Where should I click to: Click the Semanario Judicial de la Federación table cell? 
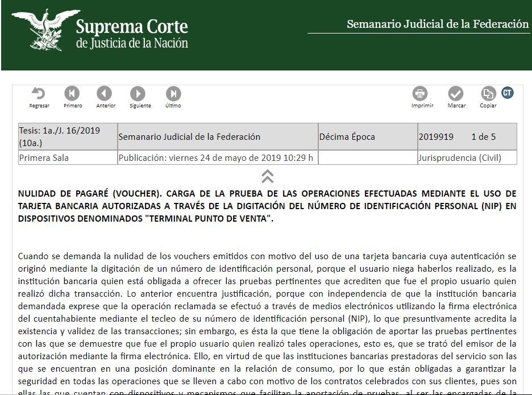click(x=218, y=136)
